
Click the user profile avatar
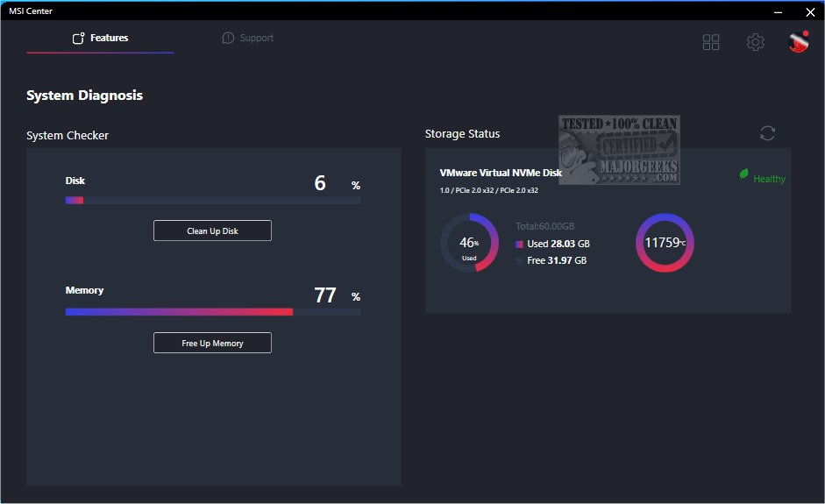pos(798,42)
